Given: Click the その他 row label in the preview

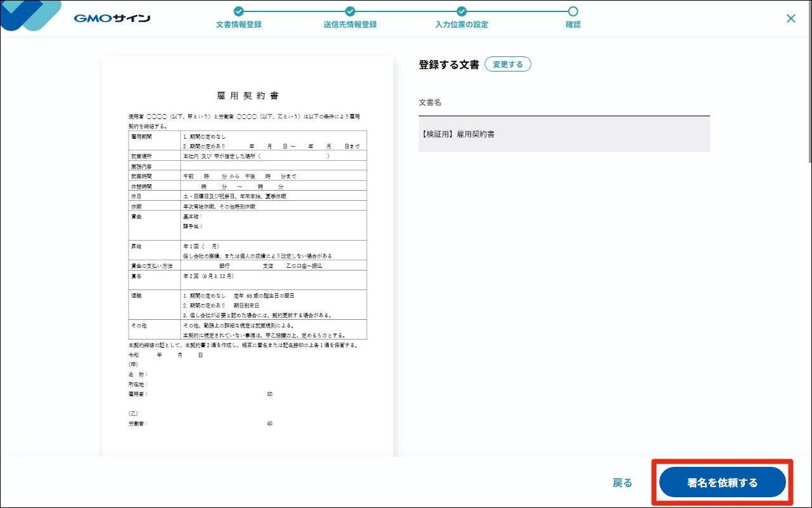Looking at the screenshot, I should pos(137,325).
